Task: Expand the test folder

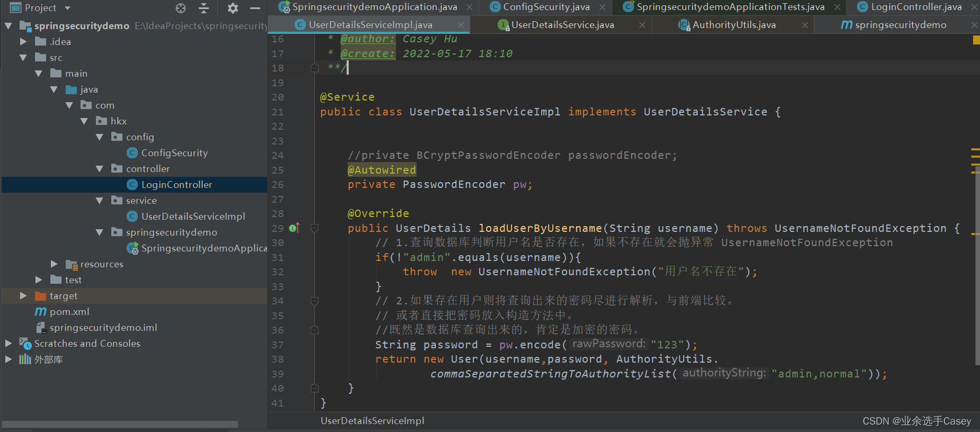Action: pyautogui.click(x=39, y=280)
